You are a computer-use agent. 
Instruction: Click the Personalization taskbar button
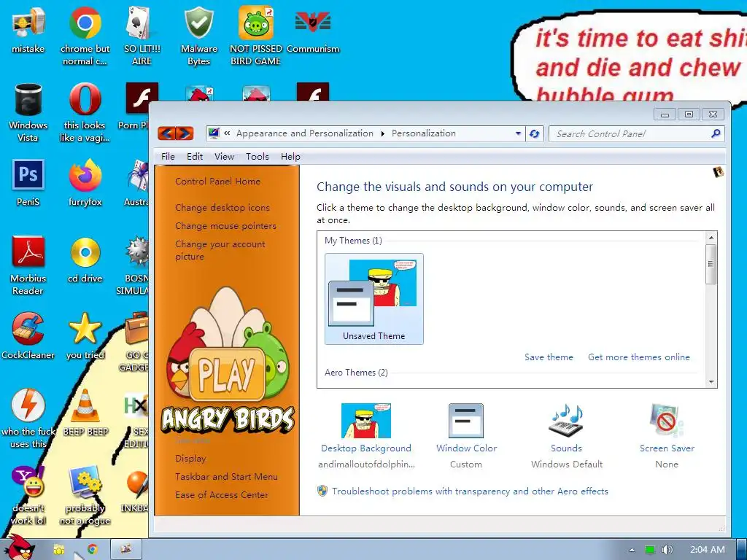coord(125,549)
